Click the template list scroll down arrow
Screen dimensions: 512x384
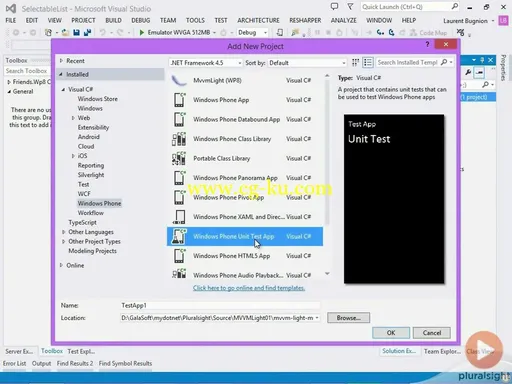tap(327, 274)
